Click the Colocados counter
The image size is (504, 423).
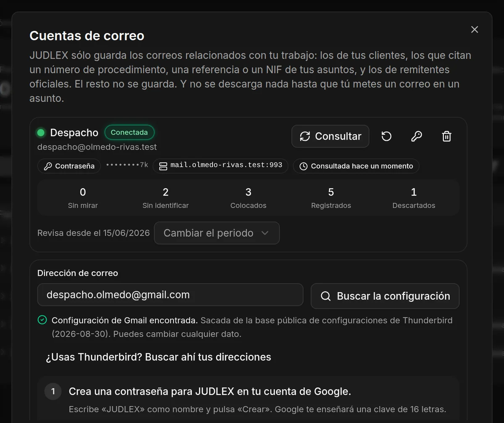pyautogui.click(x=248, y=198)
